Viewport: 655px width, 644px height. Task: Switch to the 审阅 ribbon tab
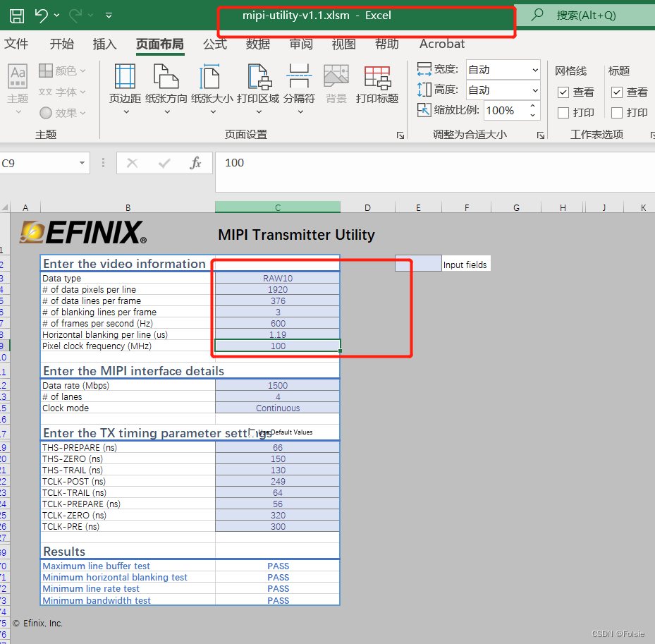pyautogui.click(x=301, y=44)
